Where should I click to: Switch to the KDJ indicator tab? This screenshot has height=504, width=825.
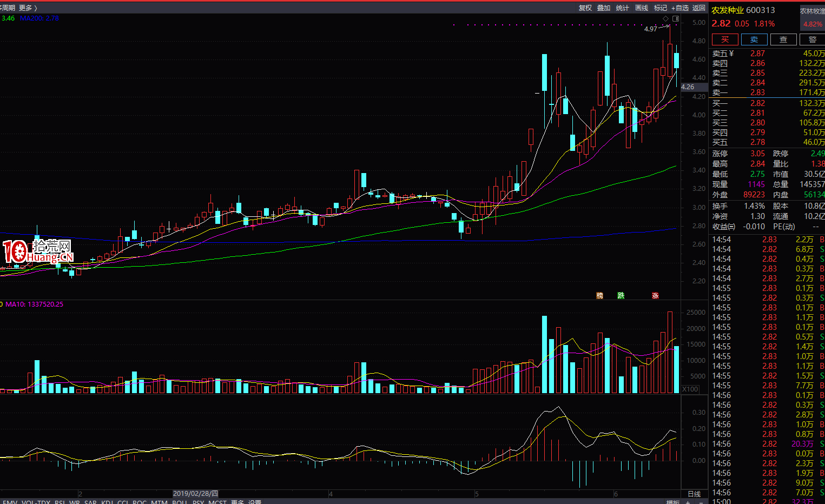107,502
